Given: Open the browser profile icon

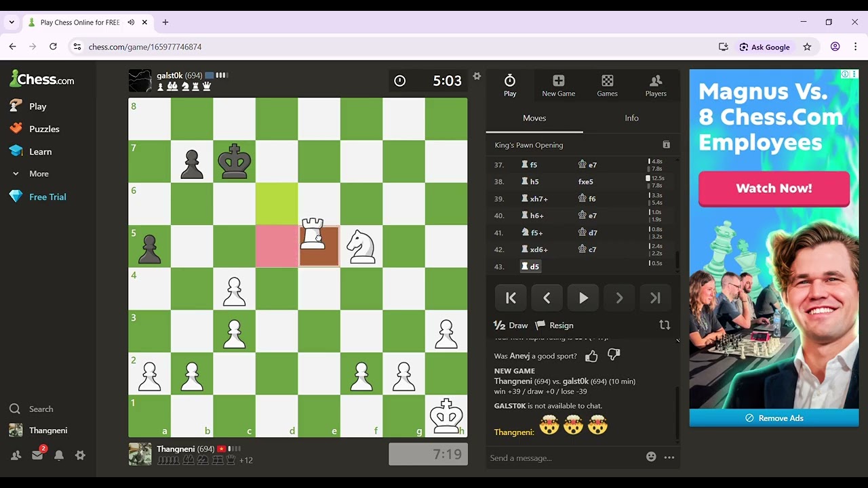Looking at the screenshot, I should [835, 47].
